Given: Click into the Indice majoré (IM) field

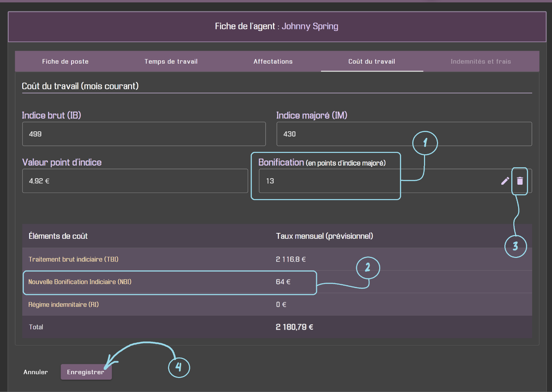Looking at the screenshot, I should pos(404,134).
